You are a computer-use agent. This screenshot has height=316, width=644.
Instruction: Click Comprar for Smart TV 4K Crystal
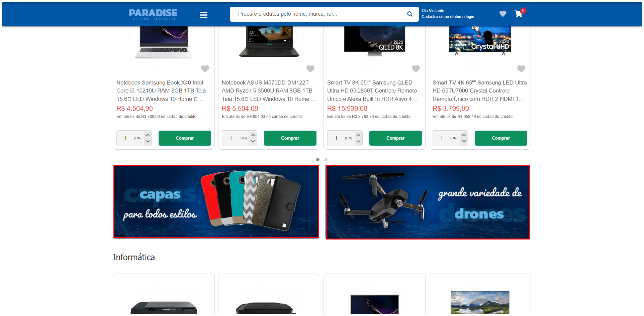click(501, 138)
